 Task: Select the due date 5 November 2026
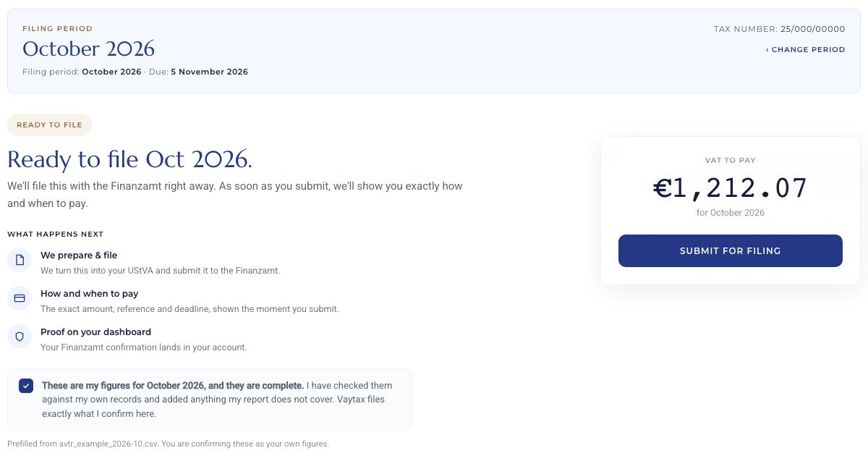209,72
